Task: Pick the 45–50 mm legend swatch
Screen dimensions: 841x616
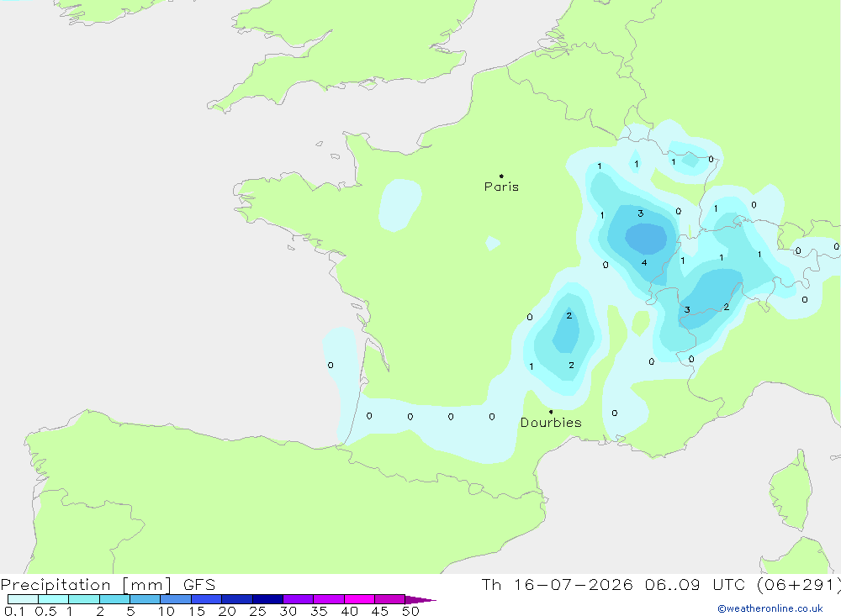Action: [389, 599]
